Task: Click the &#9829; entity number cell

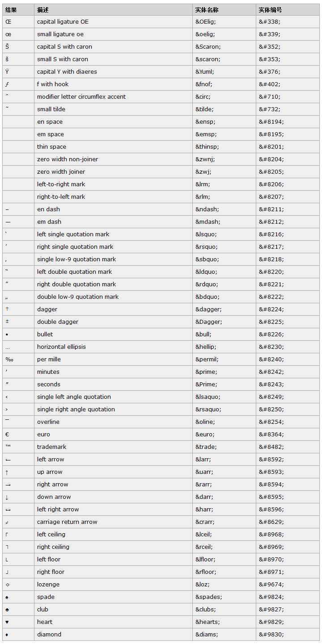Action: [x=271, y=622]
